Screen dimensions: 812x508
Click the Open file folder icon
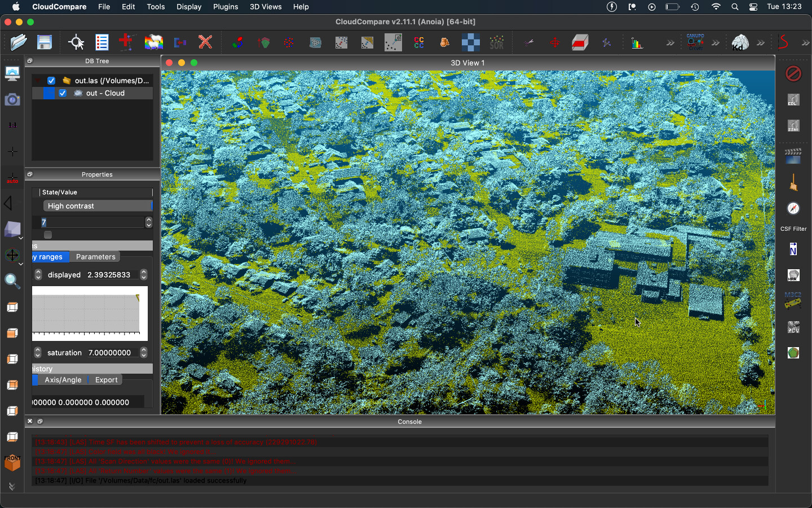coord(18,42)
